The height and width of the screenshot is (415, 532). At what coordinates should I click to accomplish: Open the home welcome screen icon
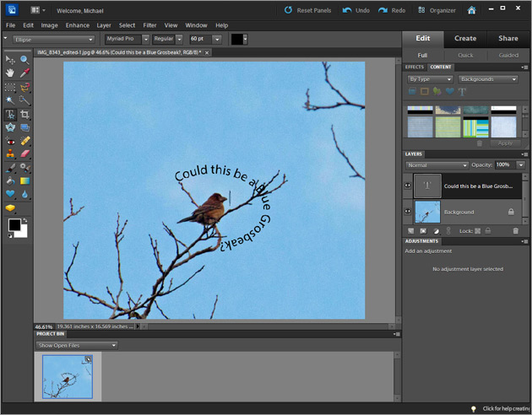click(471, 10)
